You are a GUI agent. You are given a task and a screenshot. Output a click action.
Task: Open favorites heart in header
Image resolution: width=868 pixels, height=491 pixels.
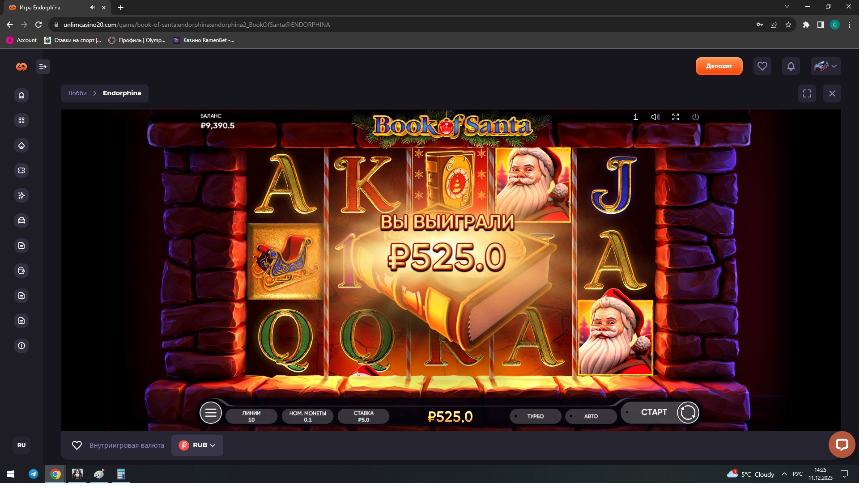762,66
